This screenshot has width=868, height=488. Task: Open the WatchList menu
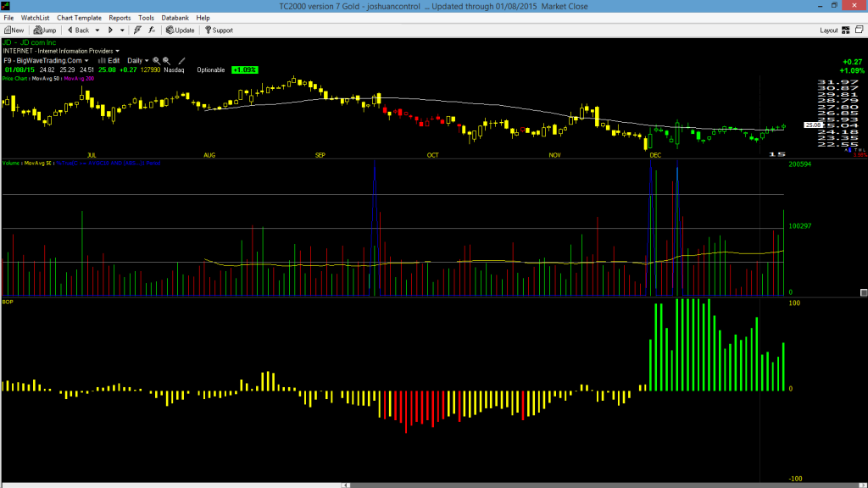click(x=35, y=18)
